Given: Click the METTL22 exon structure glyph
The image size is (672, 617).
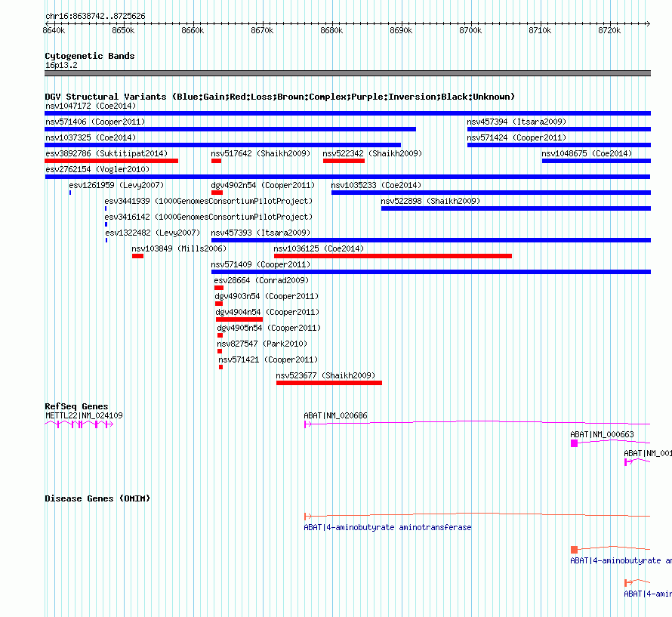Looking at the screenshot, I should pos(79,424).
